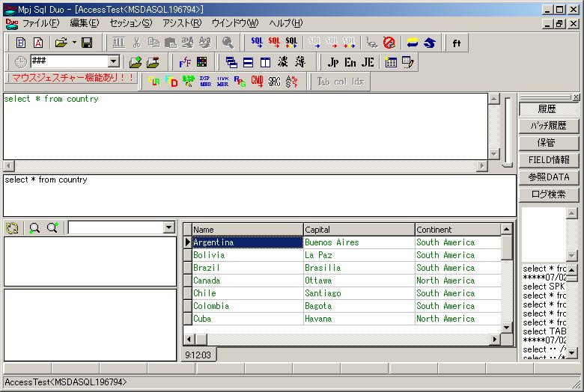Click the floppy disk save icon
584x392 pixels.
click(87, 43)
